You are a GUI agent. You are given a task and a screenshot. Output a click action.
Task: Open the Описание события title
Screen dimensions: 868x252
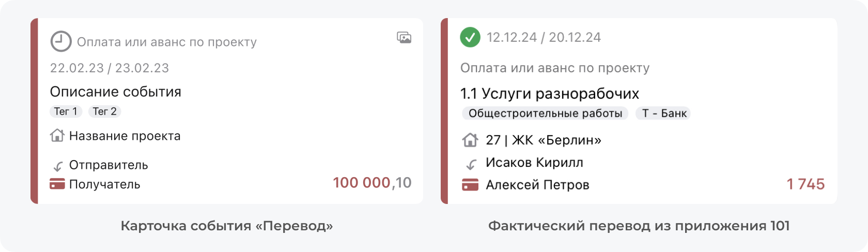[115, 92]
